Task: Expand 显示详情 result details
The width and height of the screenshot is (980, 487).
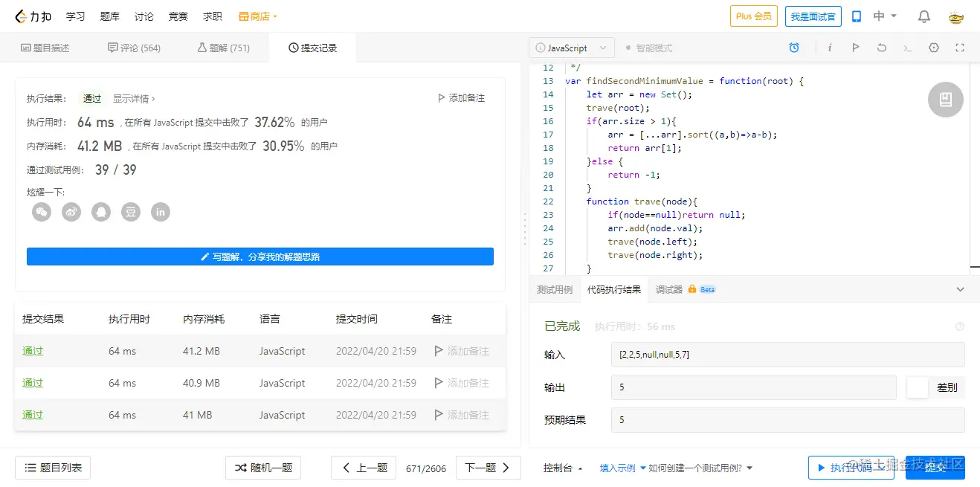Action: point(134,98)
